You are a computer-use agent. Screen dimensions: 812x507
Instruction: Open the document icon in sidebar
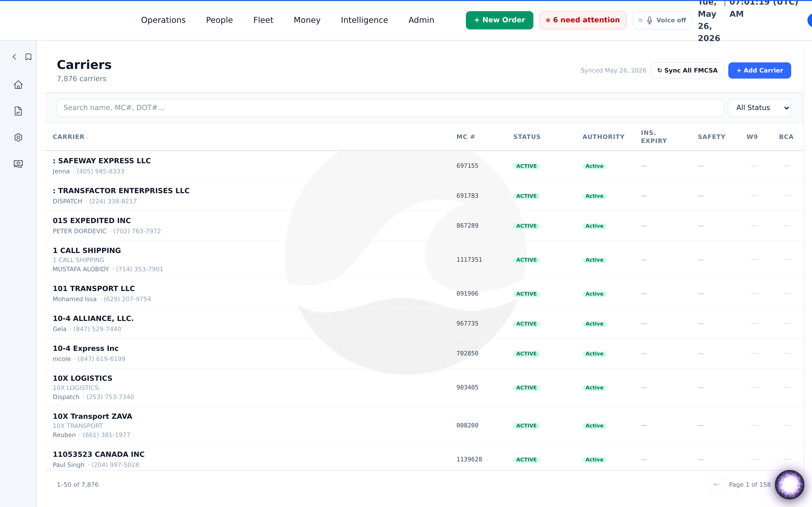coord(18,111)
